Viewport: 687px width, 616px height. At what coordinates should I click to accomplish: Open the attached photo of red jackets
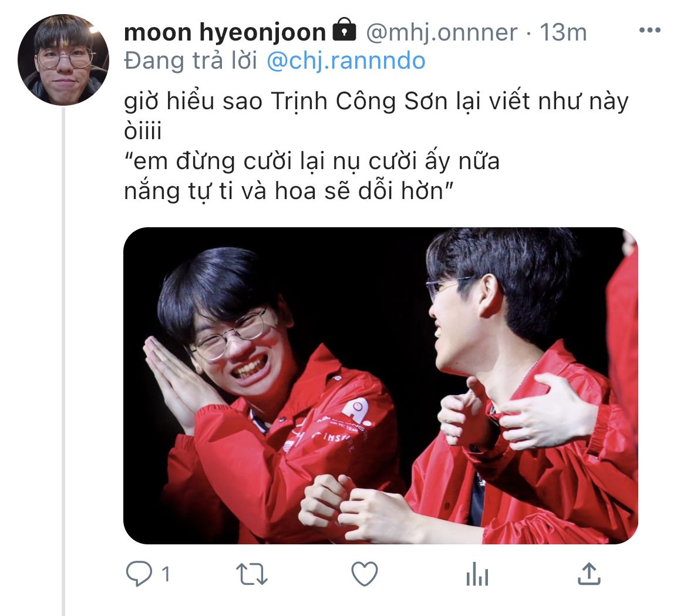(x=380, y=386)
